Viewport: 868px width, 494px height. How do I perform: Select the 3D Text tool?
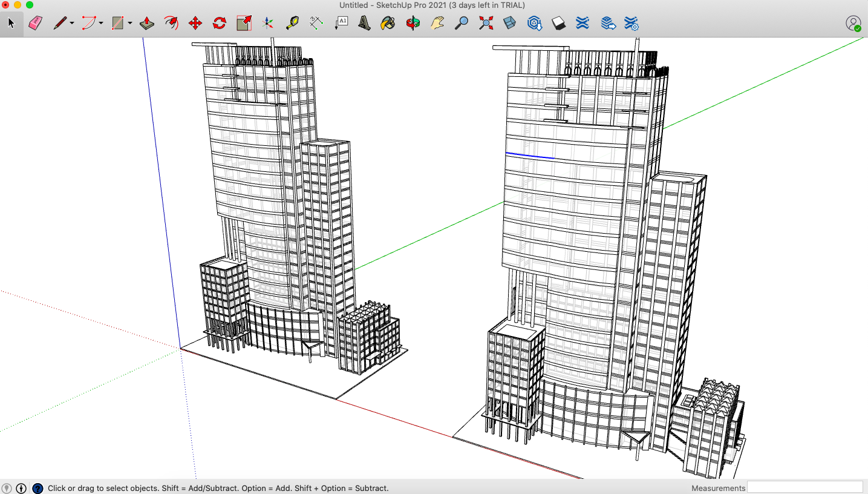[364, 24]
